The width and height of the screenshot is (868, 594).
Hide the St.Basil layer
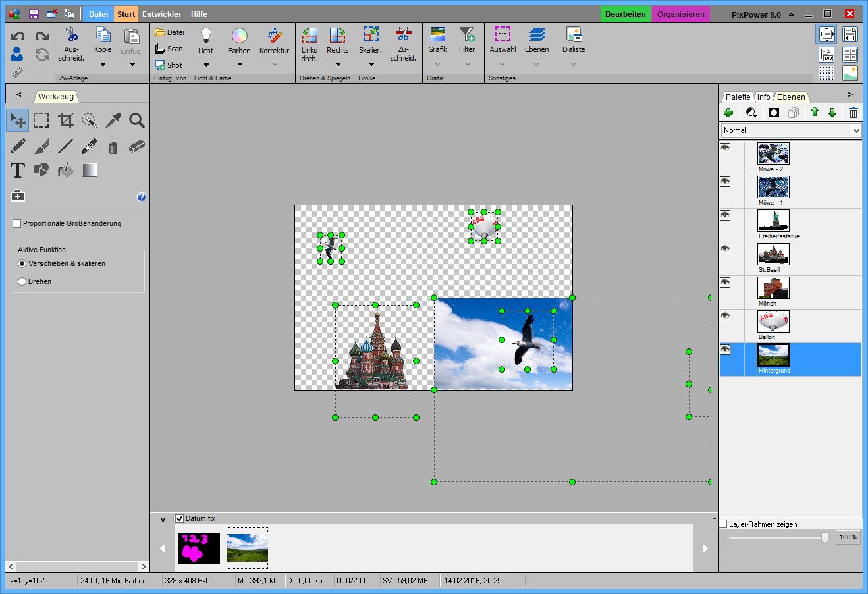[x=725, y=249]
